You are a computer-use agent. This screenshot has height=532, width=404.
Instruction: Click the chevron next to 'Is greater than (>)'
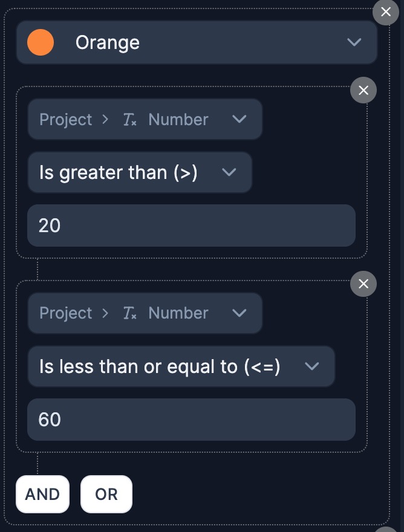tap(229, 172)
